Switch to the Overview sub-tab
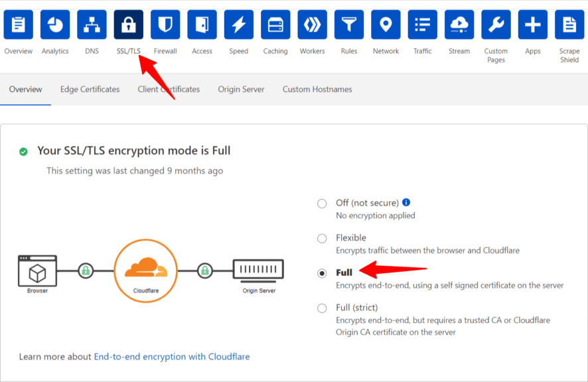The width and height of the screenshot is (588, 382). coord(25,90)
